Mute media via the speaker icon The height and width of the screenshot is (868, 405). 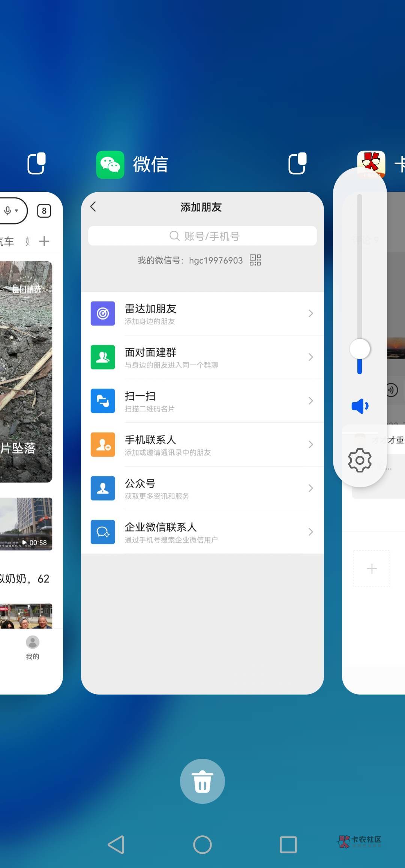click(360, 406)
